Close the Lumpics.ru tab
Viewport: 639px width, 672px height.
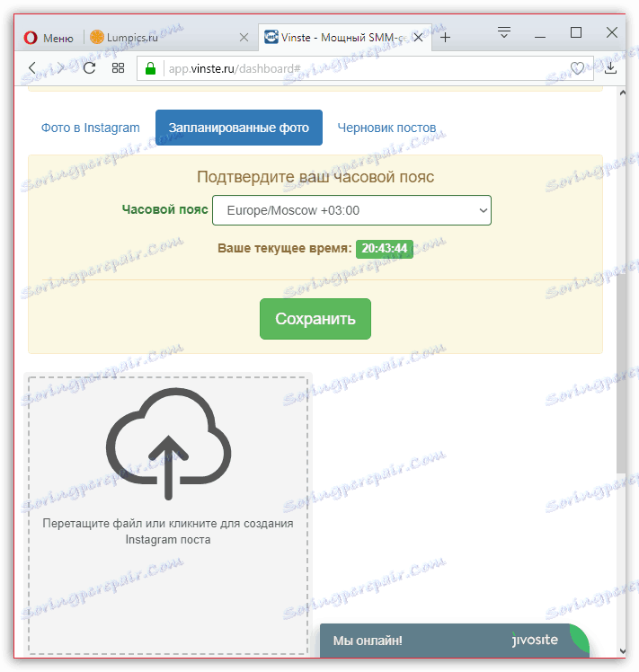pyautogui.click(x=244, y=38)
